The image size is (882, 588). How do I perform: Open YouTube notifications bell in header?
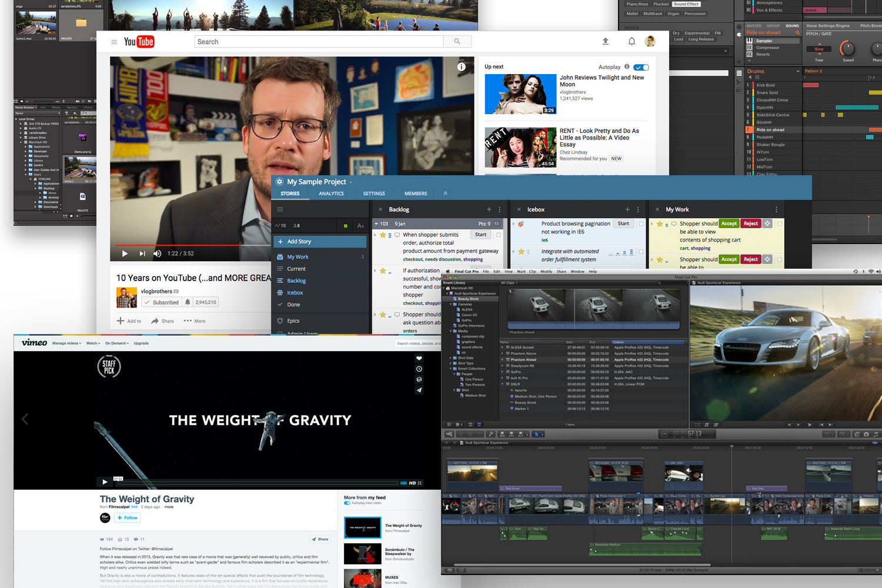[632, 41]
